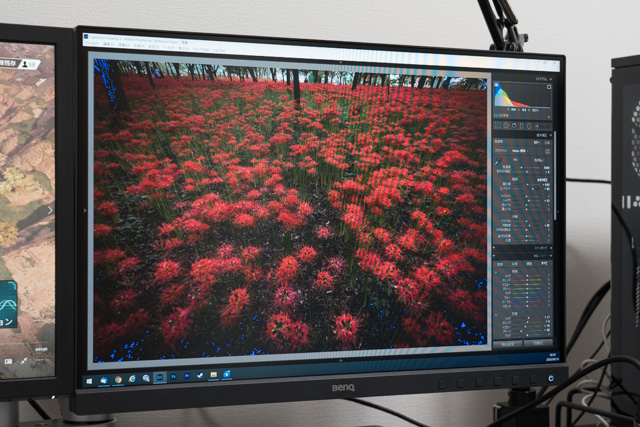
Task: Click the Auto tone button
Action: click(x=542, y=180)
